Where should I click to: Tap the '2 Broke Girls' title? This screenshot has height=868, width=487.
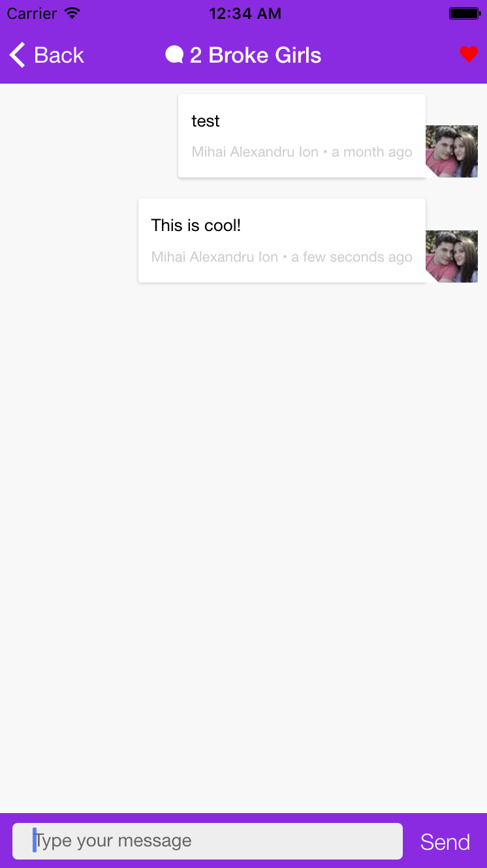click(255, 55)
